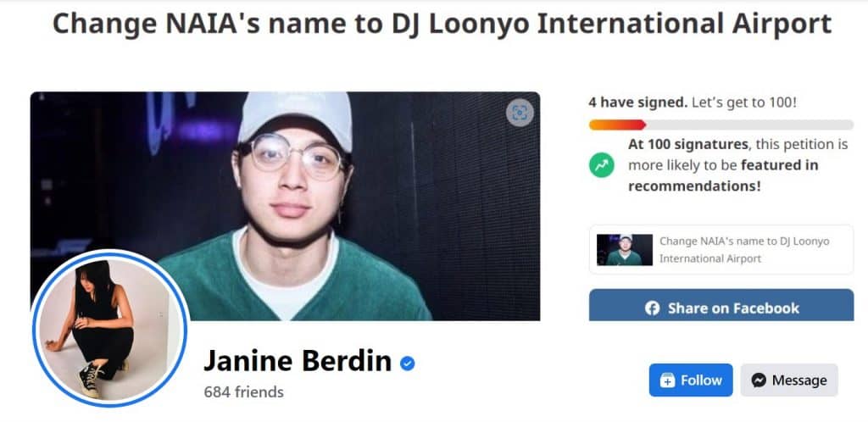Image resolution: width=868 pixels, height=422 pixels.
Task: Click the '4 have signed' counter text
Action: coord(637,103)
